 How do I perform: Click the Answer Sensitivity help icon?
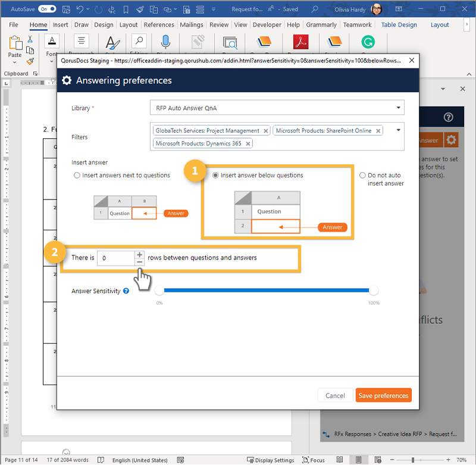click(x=126, y=291)
